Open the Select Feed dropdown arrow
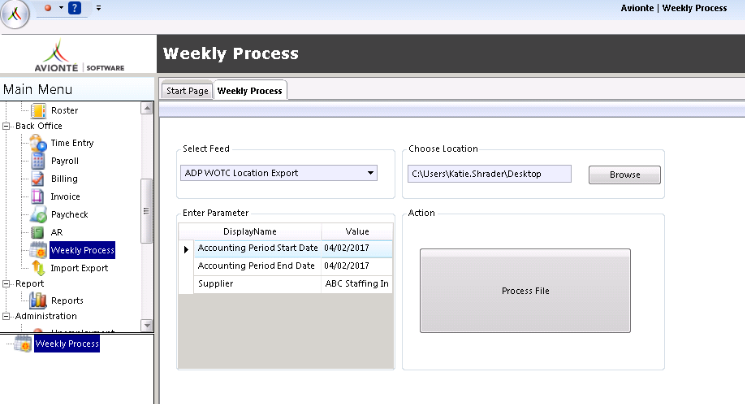This screenshot has width=745, height=404. point(371,173)
